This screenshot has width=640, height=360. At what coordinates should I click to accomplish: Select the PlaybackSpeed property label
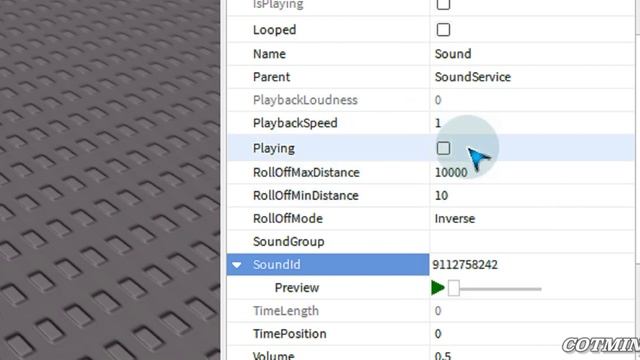(295, 123)
